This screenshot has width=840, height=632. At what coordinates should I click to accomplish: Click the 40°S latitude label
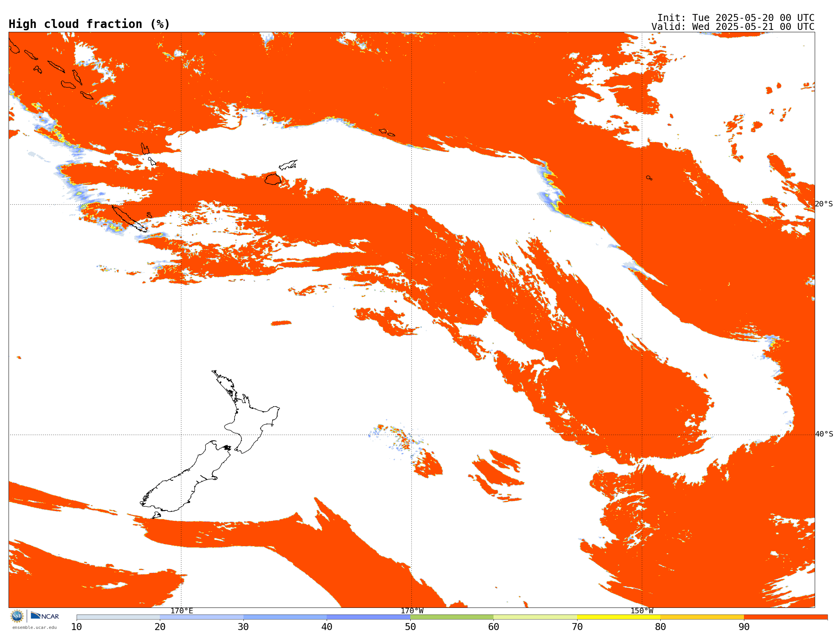tap(824, 434)
